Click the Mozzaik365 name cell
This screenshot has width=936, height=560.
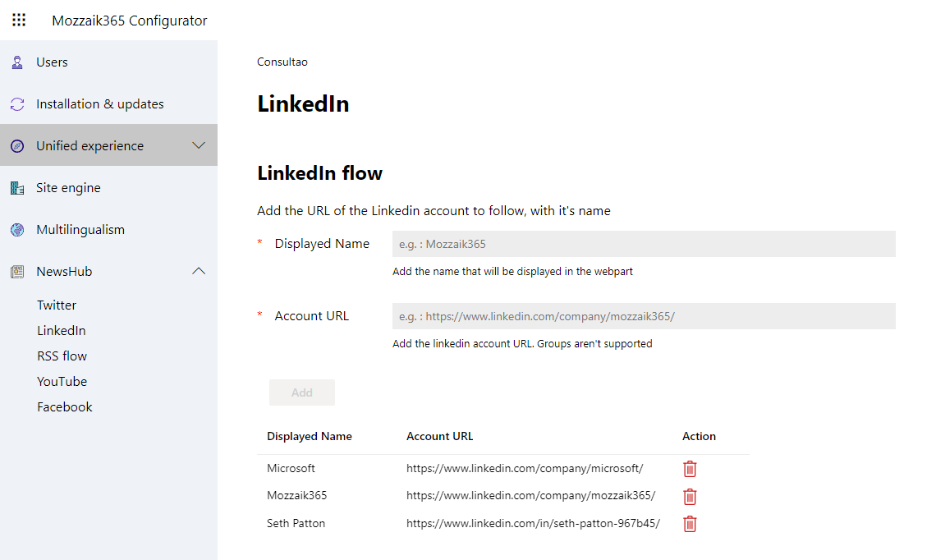click(296, 495)
